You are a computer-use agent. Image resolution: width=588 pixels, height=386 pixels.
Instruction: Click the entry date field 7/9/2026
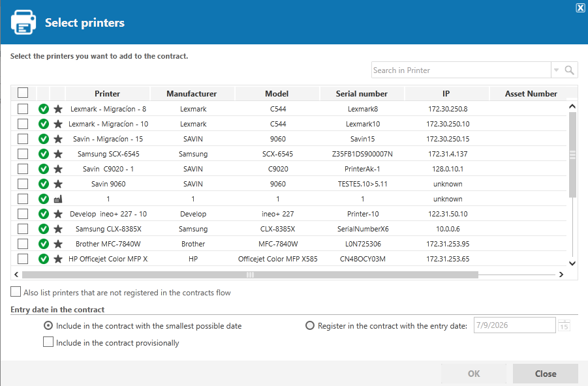click(514, 325)
